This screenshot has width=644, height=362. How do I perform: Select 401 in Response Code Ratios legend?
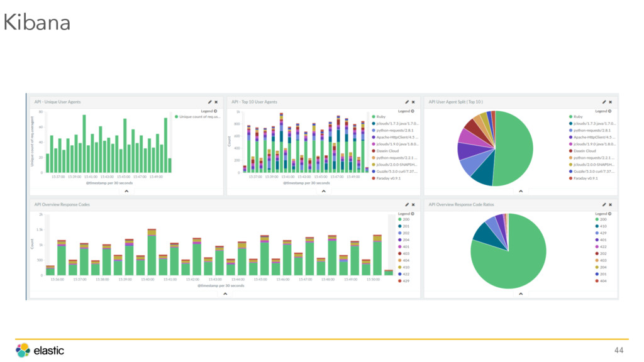[601, 240]
